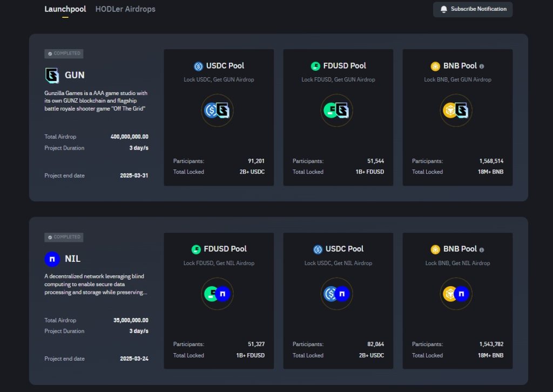This screenshot has height=392, width=553.
Task: Click the GUN project name link
Action: click(x=75, y=75)
